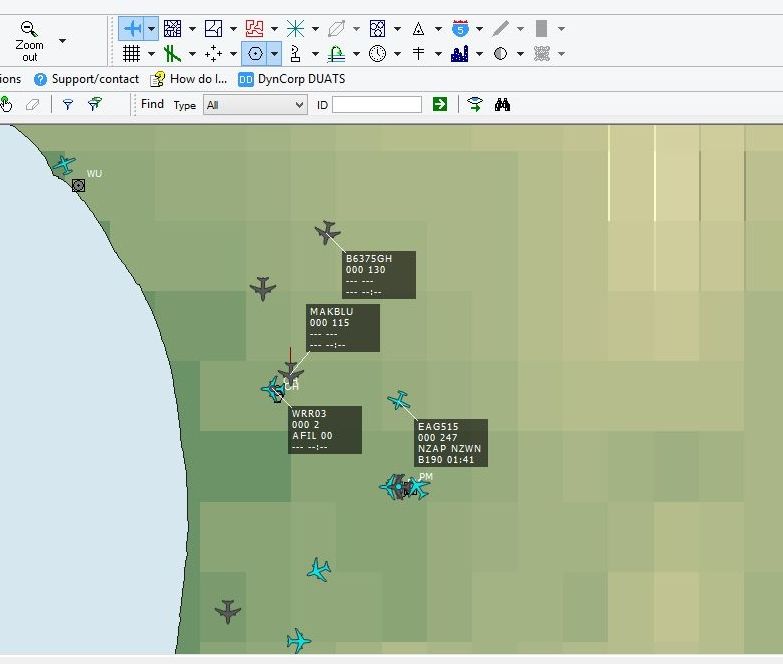The width and height of the screenshot is (783, 664).
Task: Click the Zoom out button
Action: (x=29, y=41)
